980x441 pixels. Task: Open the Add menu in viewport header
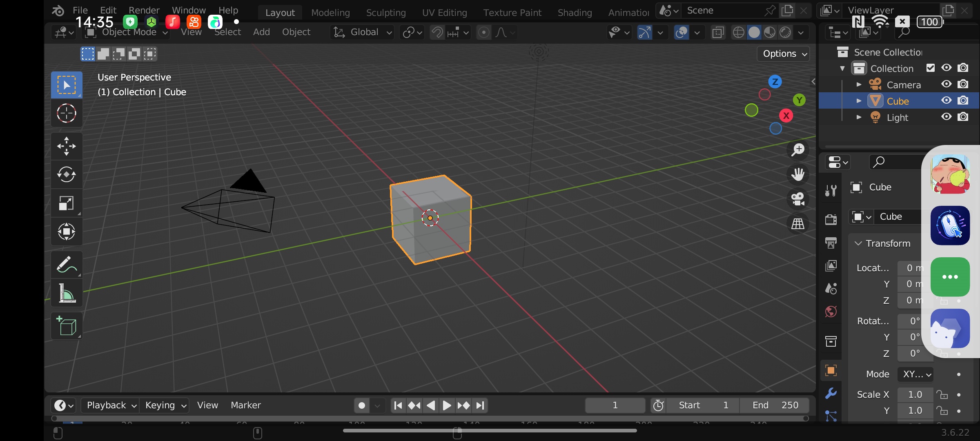tap(261, 32)
